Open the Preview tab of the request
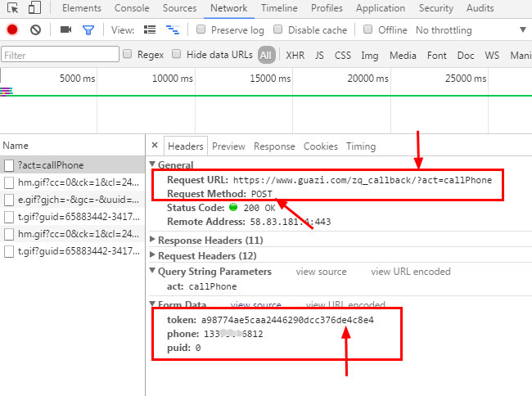 pos(228,146)
